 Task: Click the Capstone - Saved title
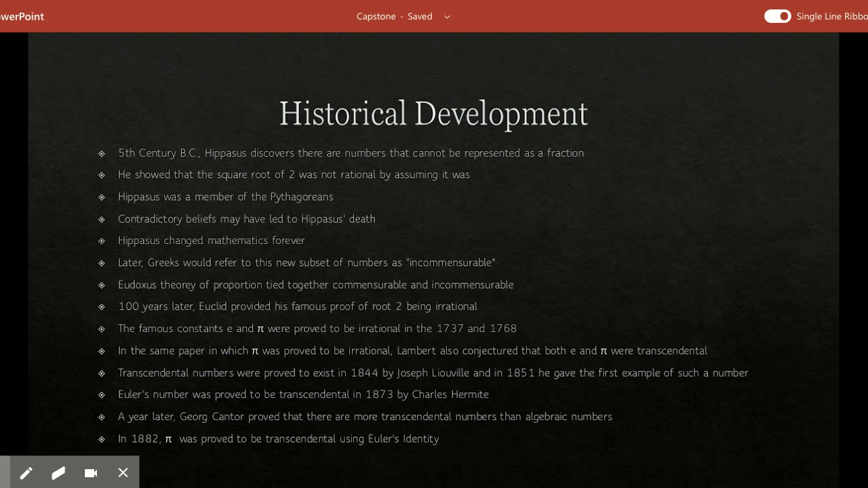pyautogui.click(x=395, y=16)
